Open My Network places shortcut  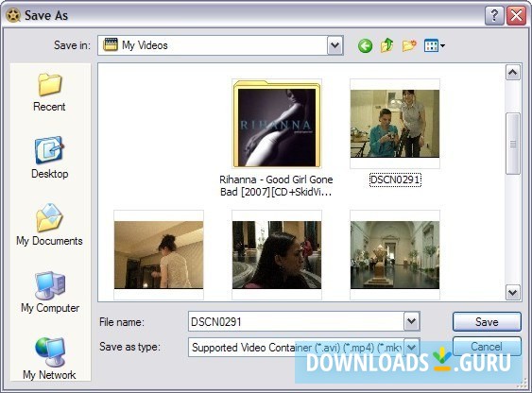pos(49,358)
